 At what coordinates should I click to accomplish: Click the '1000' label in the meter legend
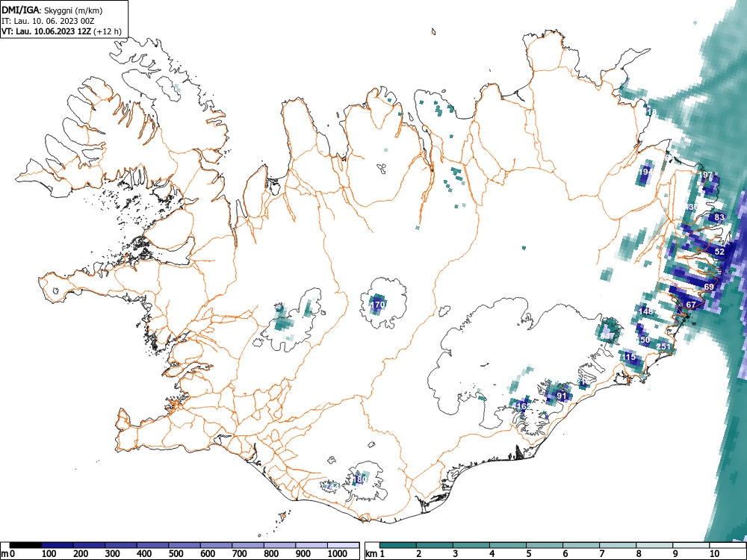[x=337, y=554]
